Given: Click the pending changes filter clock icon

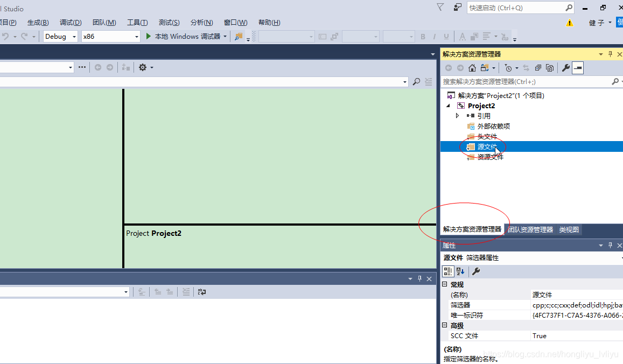Looking at the screenshot, I should [x=508, y=68].
